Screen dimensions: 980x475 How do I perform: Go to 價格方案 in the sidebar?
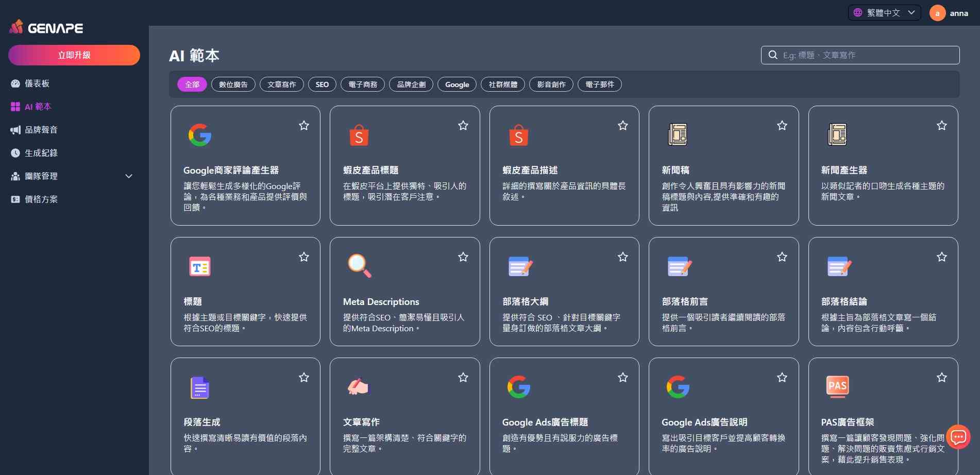pos(41,199)
